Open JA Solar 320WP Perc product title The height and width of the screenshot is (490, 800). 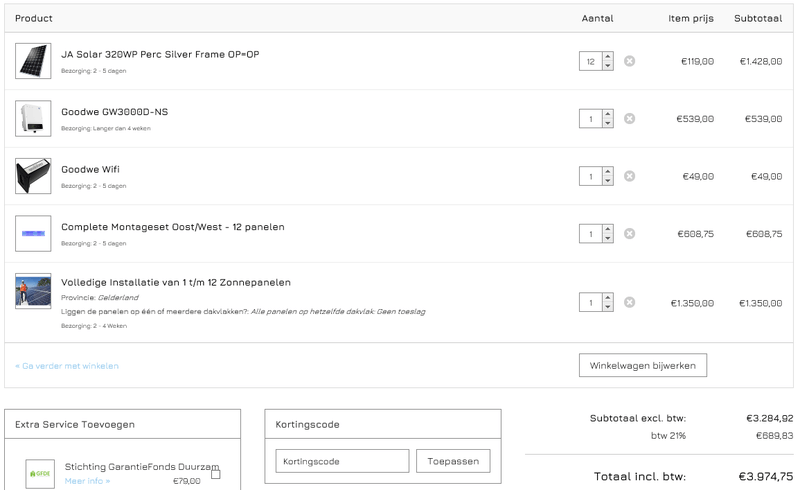(160, 54)
